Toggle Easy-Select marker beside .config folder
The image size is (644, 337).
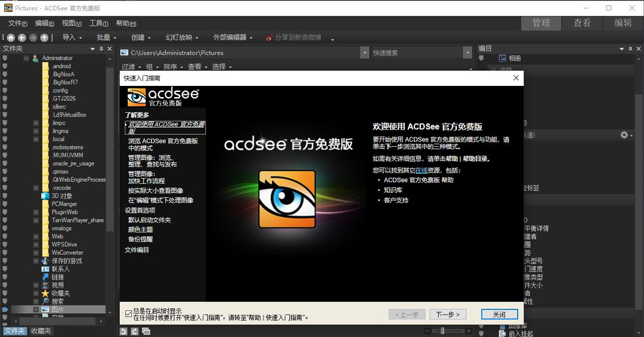click(5, 91)
